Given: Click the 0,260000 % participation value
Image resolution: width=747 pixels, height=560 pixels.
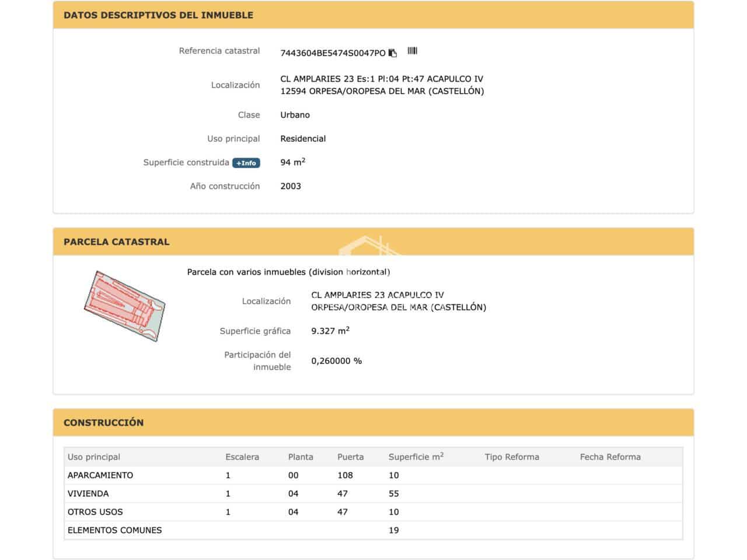Looking at the screenshot, I should point(337,361).
